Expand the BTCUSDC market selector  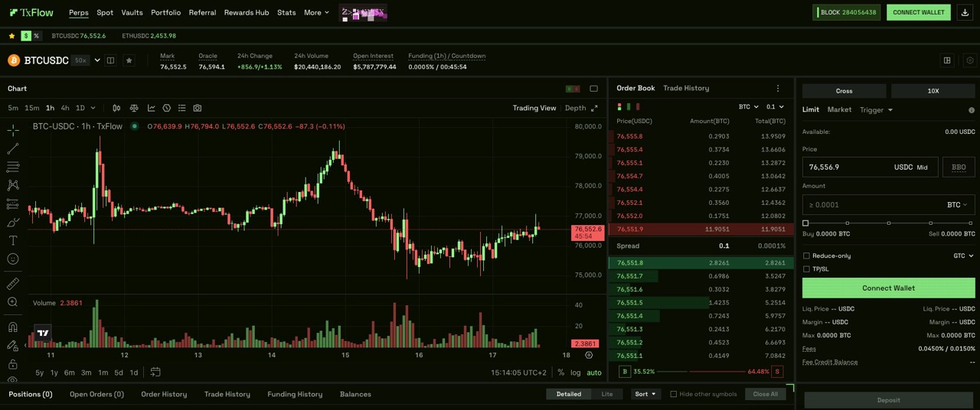click(97, 60)
